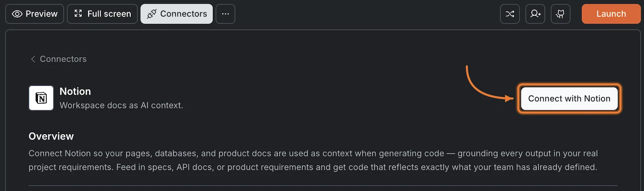Click the Notion connector title
The image size is (644, 191).
[75, 91]
